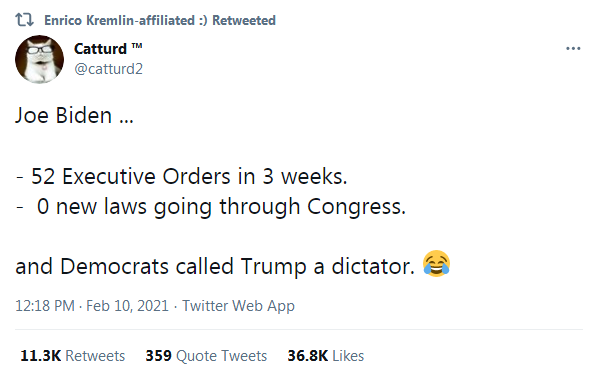Click the 36.8K likes count number

tap(307, 356)
